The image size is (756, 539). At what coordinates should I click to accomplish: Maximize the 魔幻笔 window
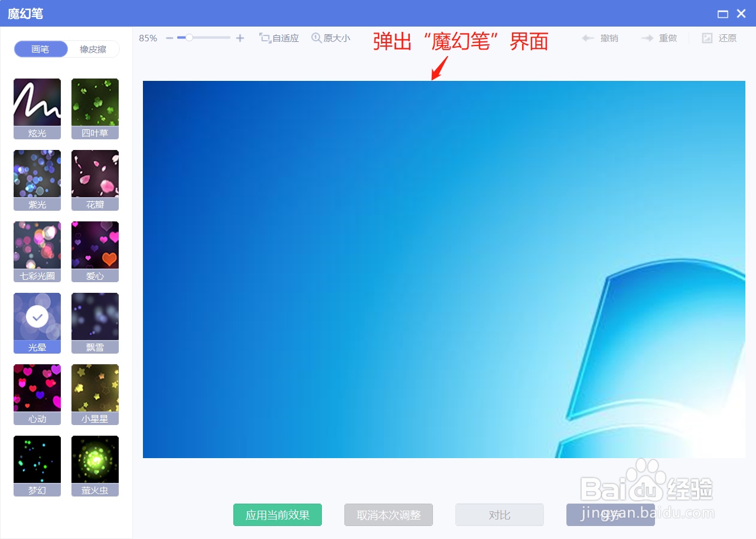[x=722, y=14]
